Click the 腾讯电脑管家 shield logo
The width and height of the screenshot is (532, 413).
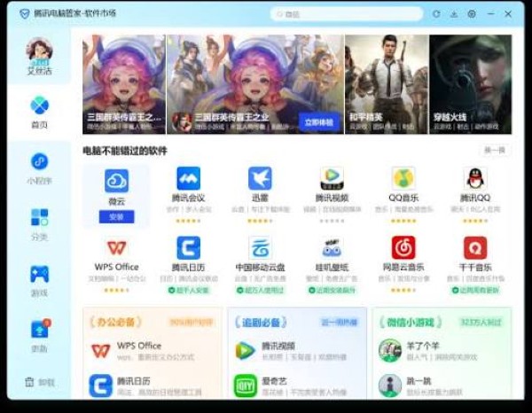click(x=25, y=14)
